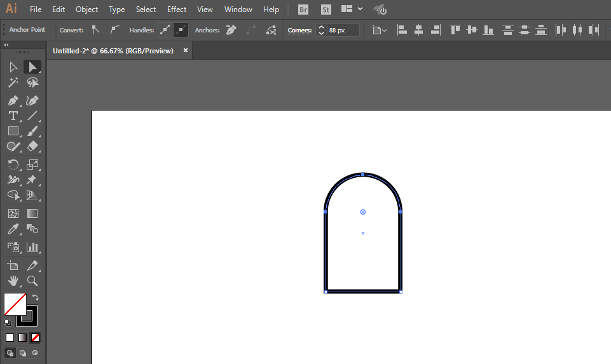611x364 pixels.
Task: Select the Puppet Warp pin tool
Action: [x=32, y=180]
